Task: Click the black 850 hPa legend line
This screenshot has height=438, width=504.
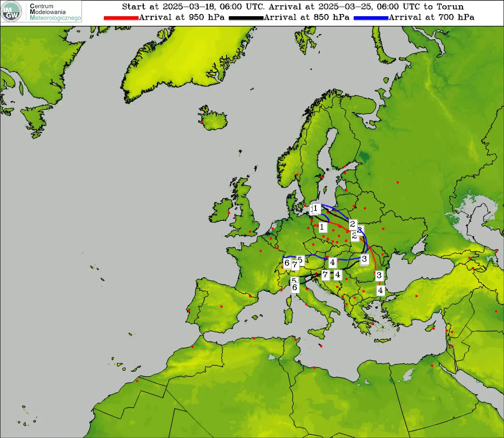Action: click(246, 18)
